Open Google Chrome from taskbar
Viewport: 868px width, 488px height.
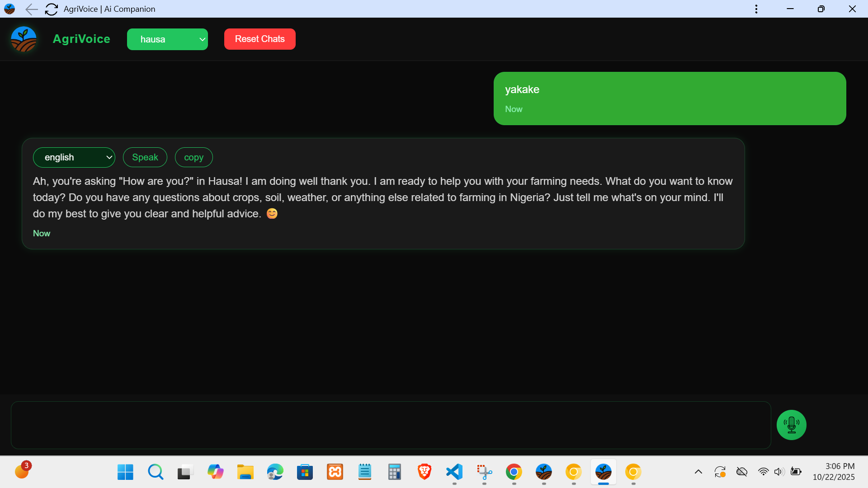coord(514,472)
